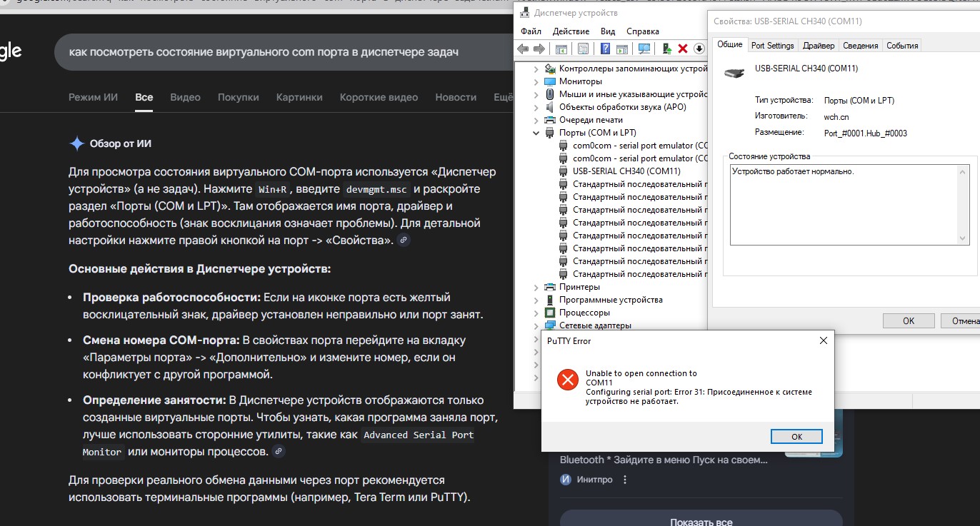The image size is (980, 526).
Task: Click the link icon after «Свойства» paragraph
Action: tap(404, 241)
